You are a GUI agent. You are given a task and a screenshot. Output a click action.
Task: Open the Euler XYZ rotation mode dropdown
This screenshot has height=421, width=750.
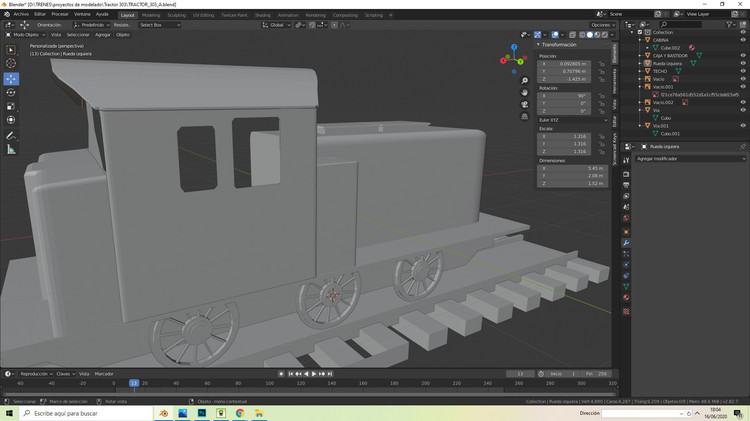pos(573,120)
